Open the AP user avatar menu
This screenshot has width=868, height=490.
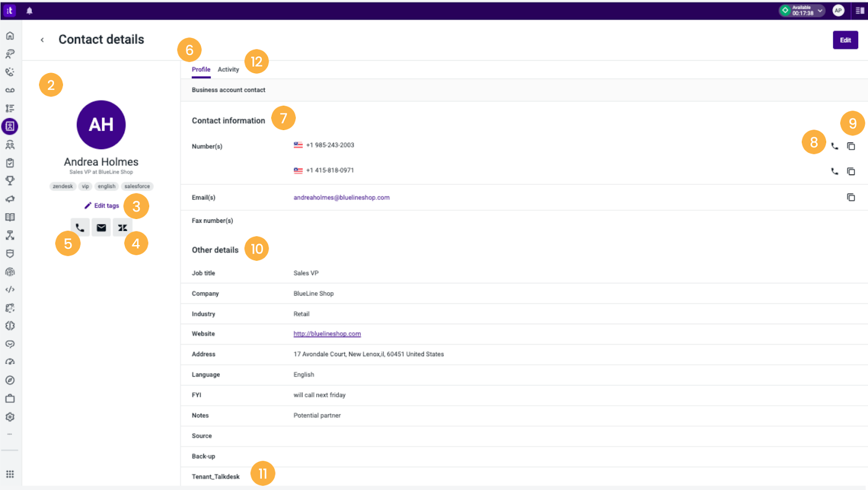(x=838, y=10)
